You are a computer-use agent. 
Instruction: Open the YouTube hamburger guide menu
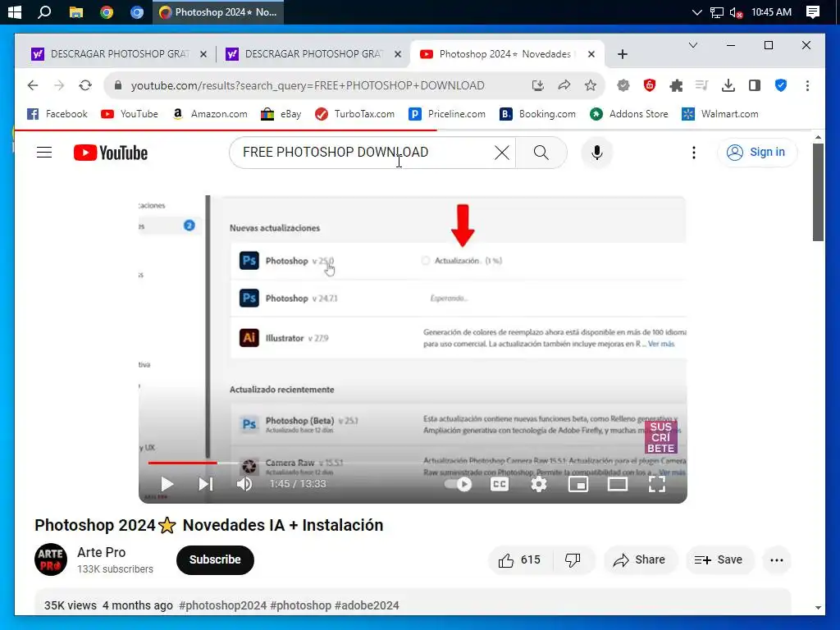[x=44, y=153]
